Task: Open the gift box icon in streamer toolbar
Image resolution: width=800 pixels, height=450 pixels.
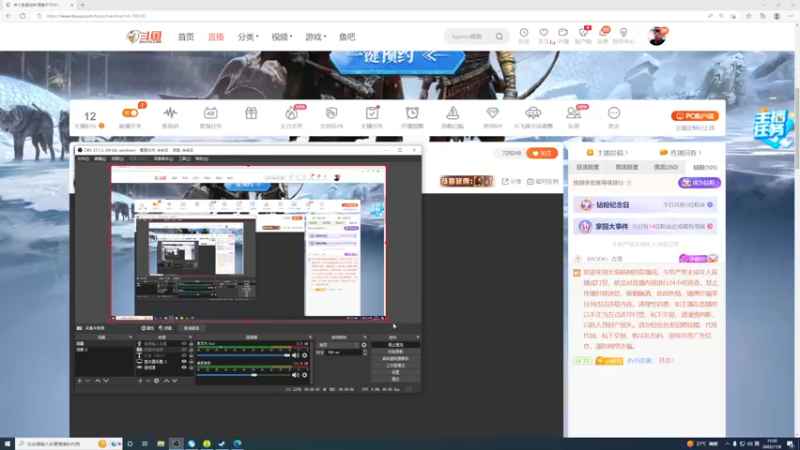Action: 251,113
